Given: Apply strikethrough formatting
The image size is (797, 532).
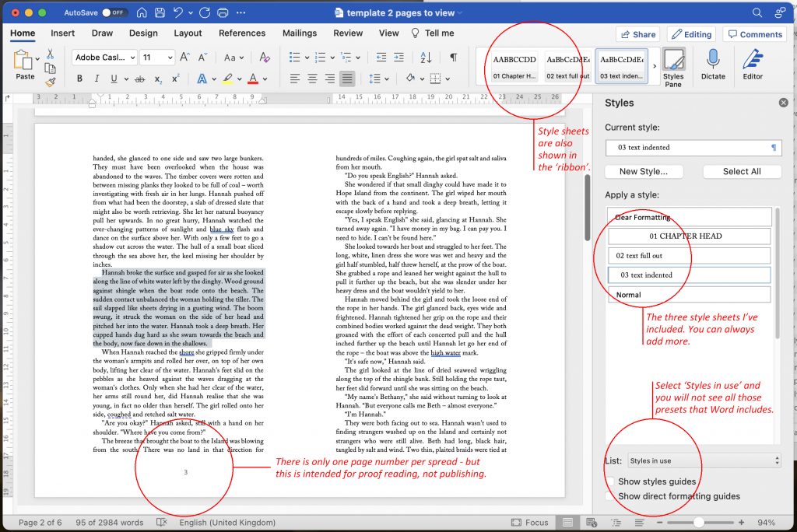Looking at the screenshot, I should coord(140,79).
